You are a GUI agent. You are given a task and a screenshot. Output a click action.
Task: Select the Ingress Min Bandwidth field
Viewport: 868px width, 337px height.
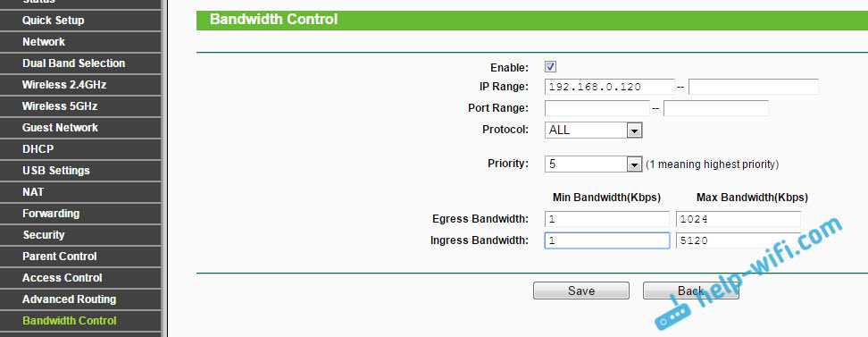pyautogui.click(x=607, y=240)
